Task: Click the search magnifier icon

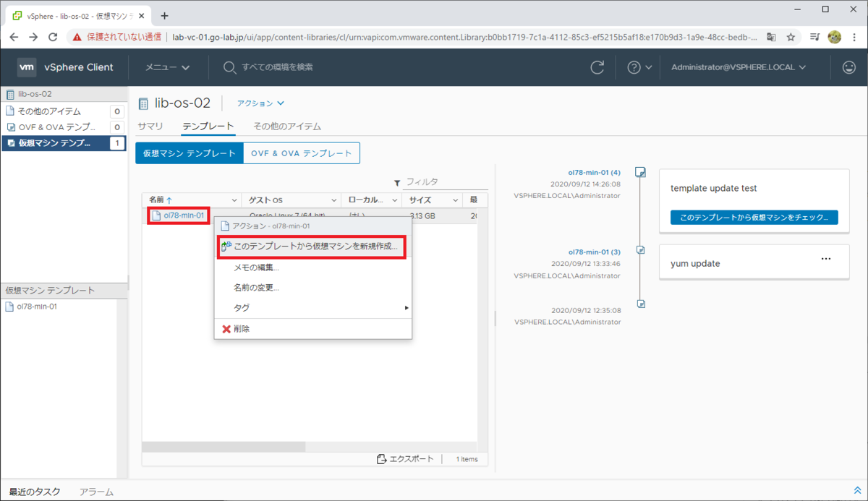Action: [x=229, y=67]
